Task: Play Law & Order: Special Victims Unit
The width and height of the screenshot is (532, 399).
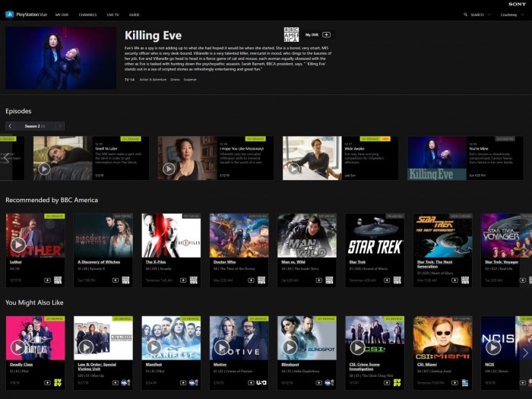Action: pos(86,347)
